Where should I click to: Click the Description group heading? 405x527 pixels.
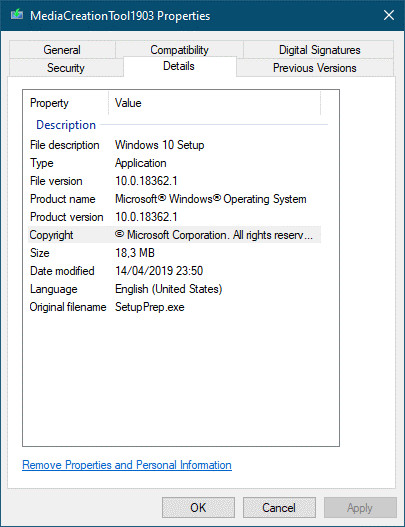66,125
